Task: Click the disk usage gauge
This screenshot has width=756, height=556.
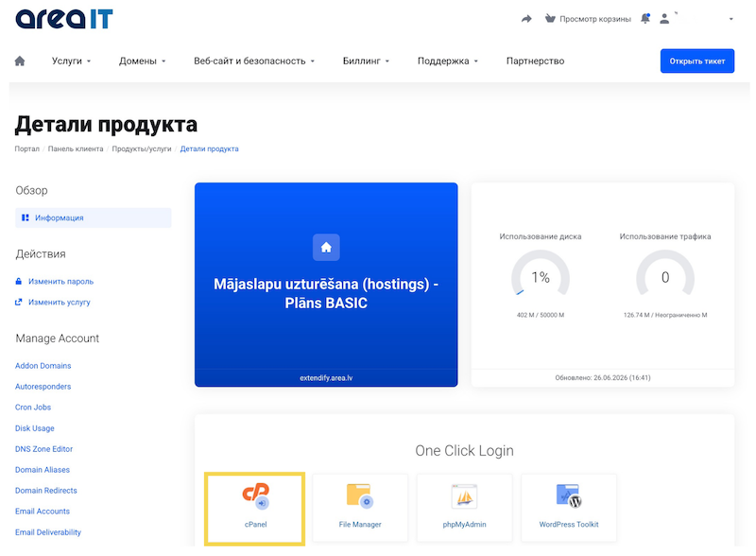Action: [x=541, y=273]
